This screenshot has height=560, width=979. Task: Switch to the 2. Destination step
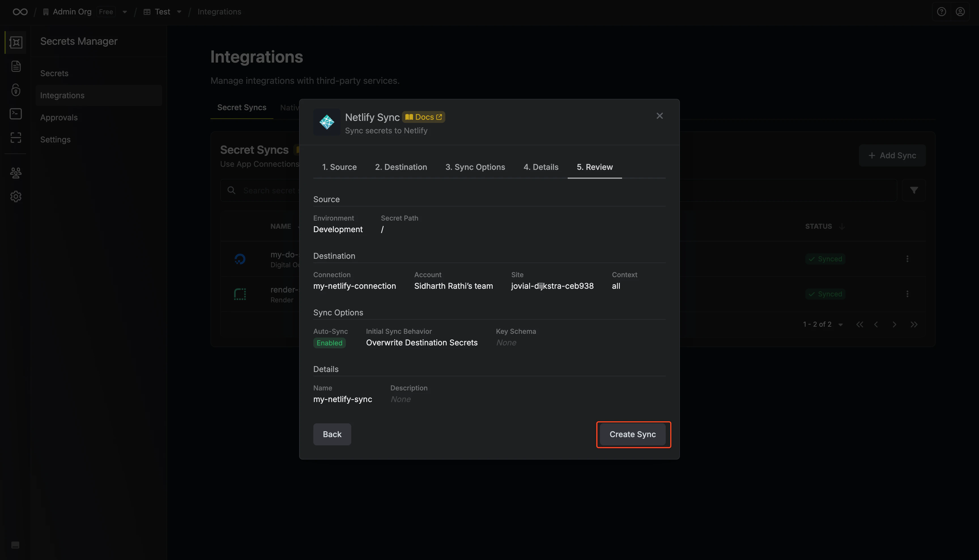pyautogui.click(x=401, y=167)
